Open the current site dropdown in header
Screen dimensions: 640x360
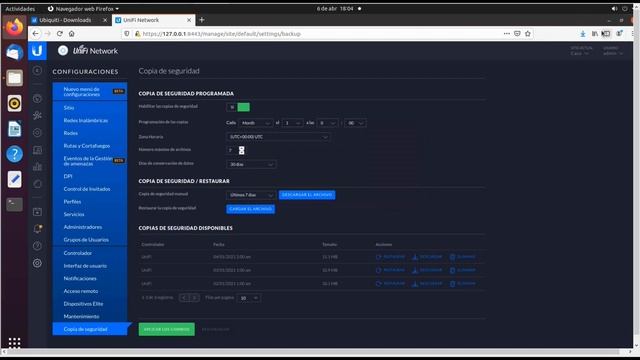pos(580,51)
